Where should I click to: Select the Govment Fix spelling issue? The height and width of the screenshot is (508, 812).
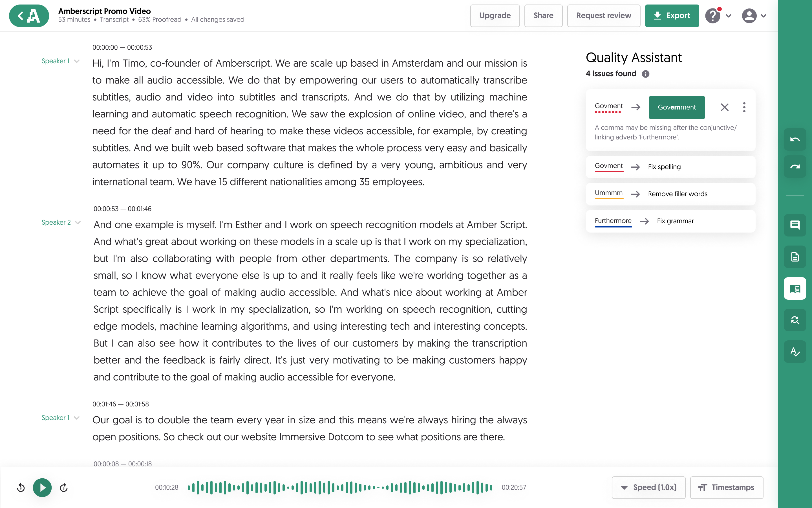(670, 167)
